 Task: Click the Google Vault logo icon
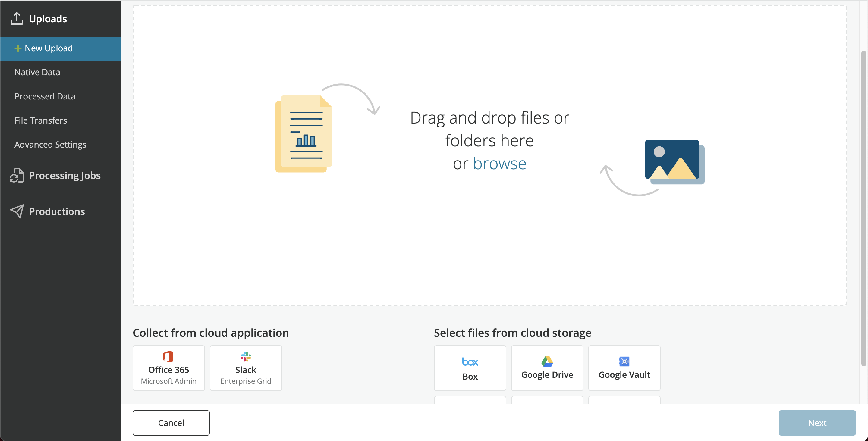tap(624, 361)
